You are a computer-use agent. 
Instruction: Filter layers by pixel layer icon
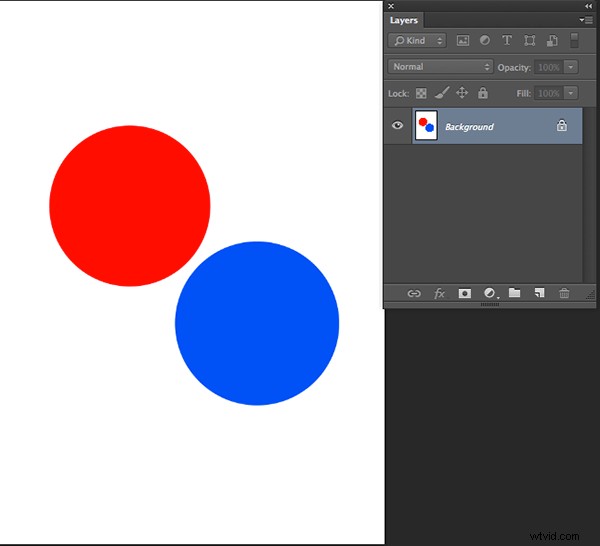pos(463,41)
